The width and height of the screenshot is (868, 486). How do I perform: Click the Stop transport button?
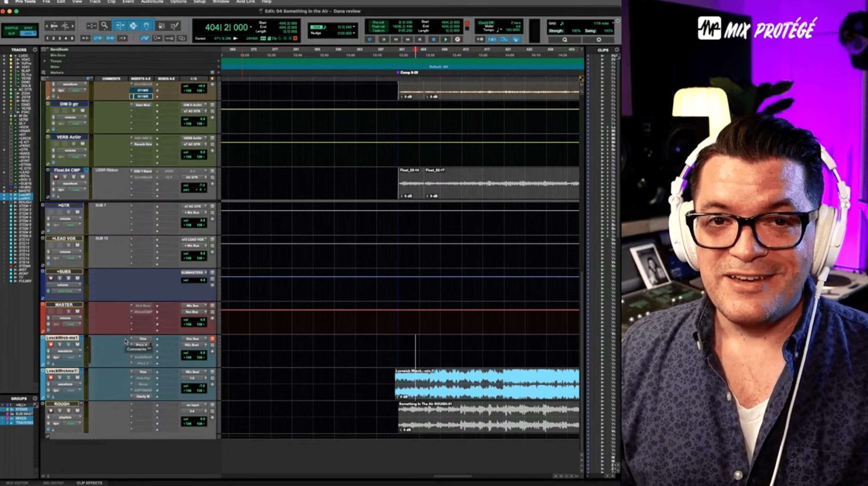click(434, 39)
